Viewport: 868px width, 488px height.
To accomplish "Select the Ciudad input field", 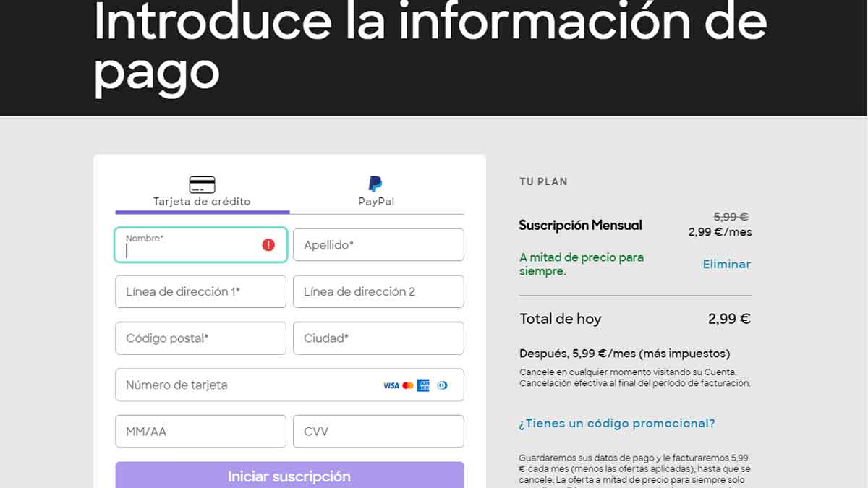I will point(378,338).
